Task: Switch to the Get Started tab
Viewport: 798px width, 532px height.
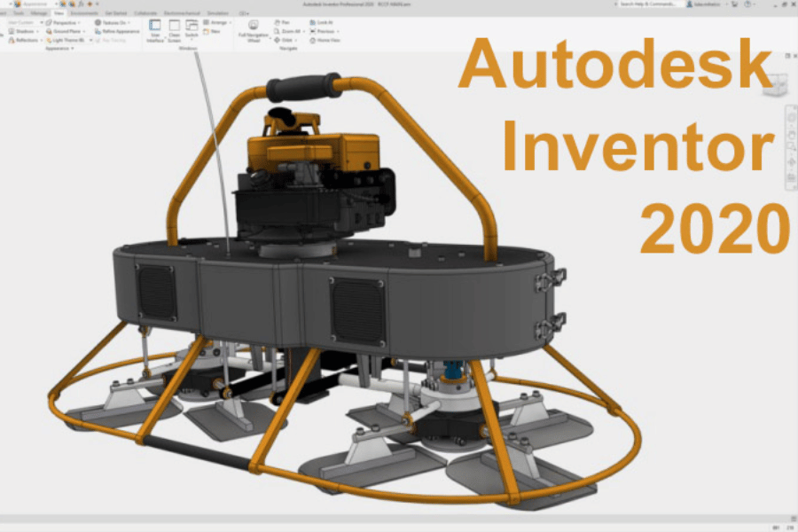Action: point(115,13)
